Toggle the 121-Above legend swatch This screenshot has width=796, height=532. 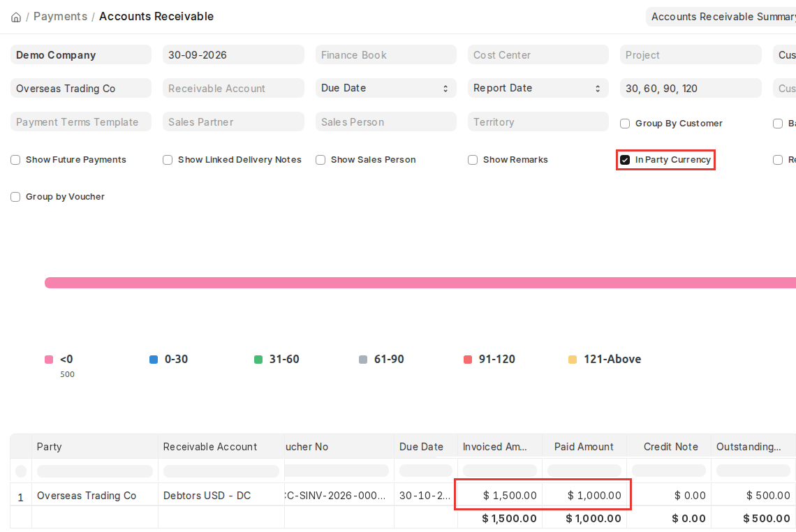pos(572,360)
